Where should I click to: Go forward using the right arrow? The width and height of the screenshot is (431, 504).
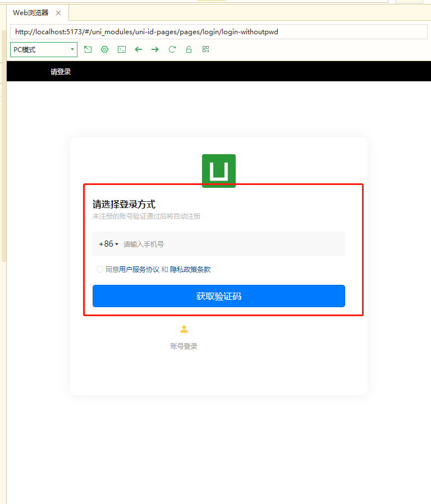[x=155, y=49]
